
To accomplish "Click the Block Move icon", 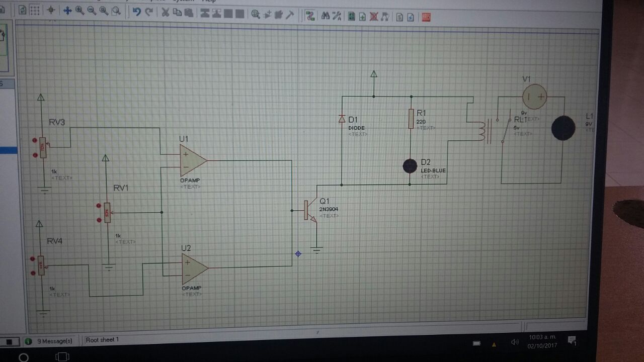I will pos(216,13).
